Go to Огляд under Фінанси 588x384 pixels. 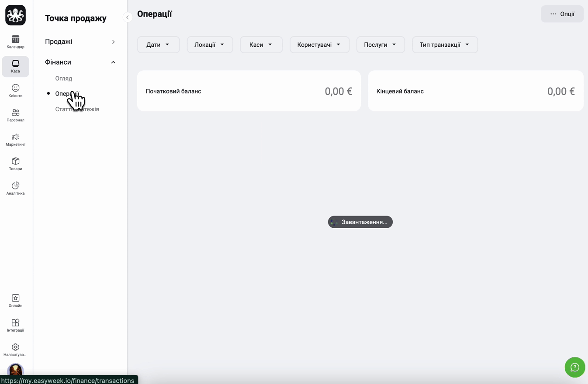pos(64,79)
